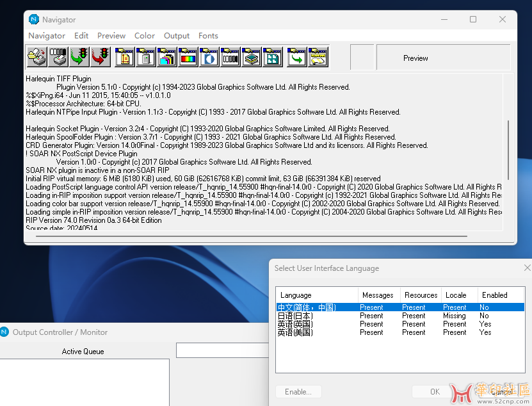Click the Messages column header
The image size is (532, 406).
[x=380, y=295]
